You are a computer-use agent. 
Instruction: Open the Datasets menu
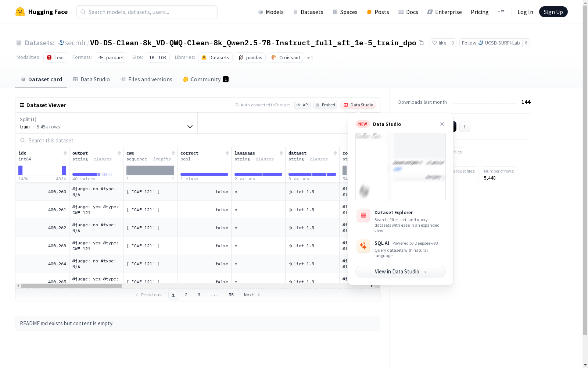(308, 12)
